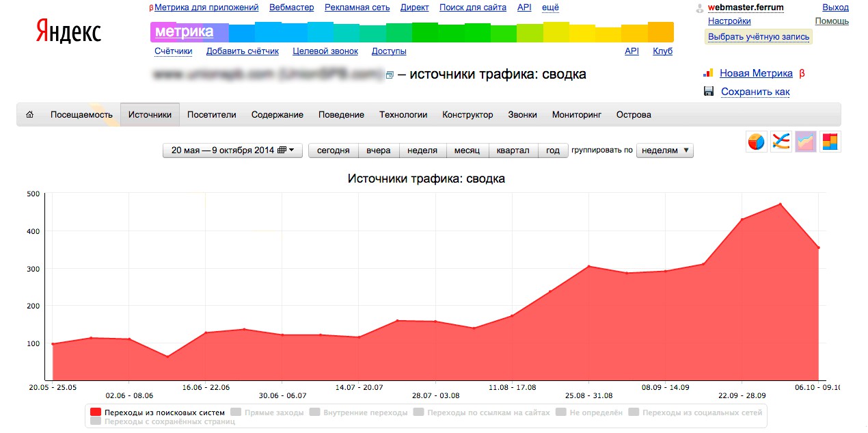The image size is (868, 433).
Task: Open the Помощь link
Action: click(832, 21)
